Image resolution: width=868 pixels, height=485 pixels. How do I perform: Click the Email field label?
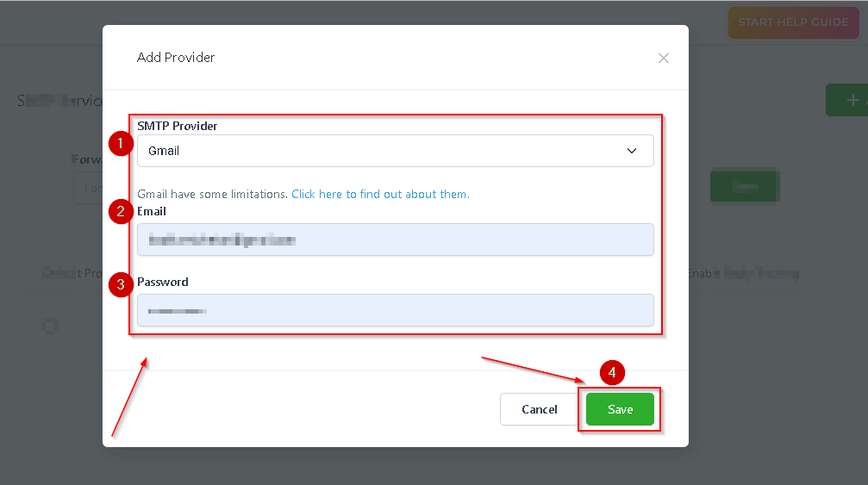[152, 211]
